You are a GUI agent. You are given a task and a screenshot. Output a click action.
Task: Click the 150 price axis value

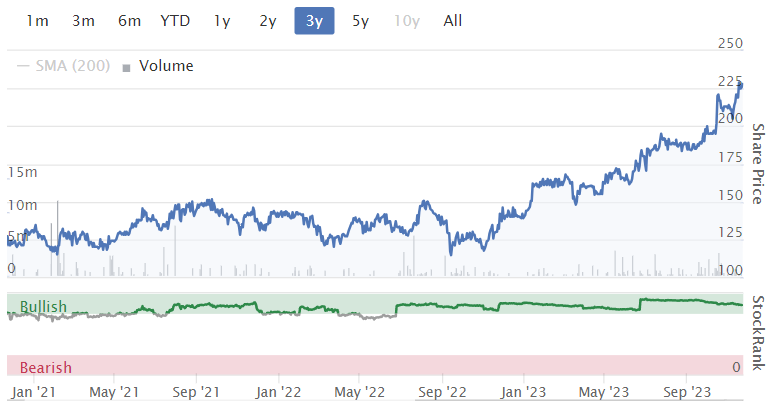tap(730, 195)
